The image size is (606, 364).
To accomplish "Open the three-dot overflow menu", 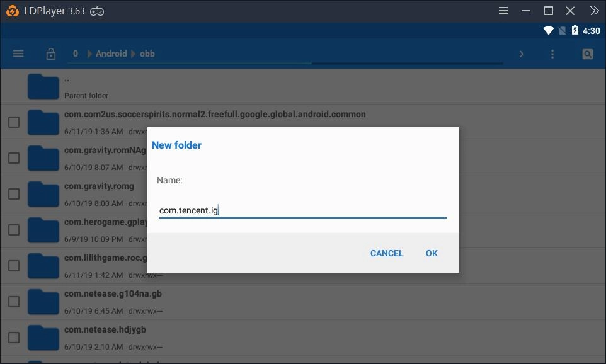I will 552,54.
